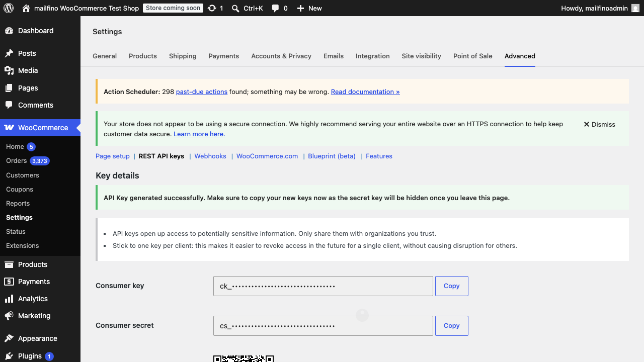This screenshot has height=362, width=644.
Task: Open the Shipping settings tab
Action: (183, 56)
